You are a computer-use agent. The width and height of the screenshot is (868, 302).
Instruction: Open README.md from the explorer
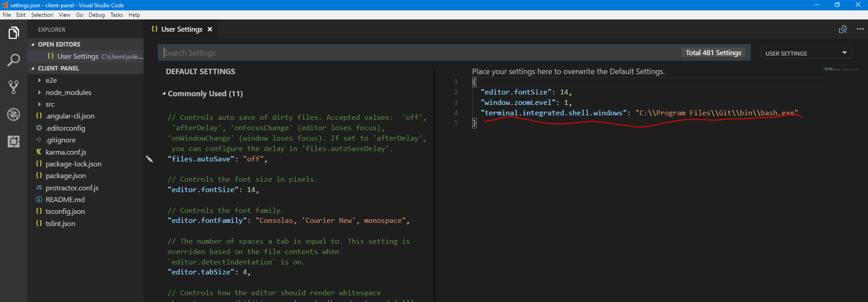tap(65, 199)
